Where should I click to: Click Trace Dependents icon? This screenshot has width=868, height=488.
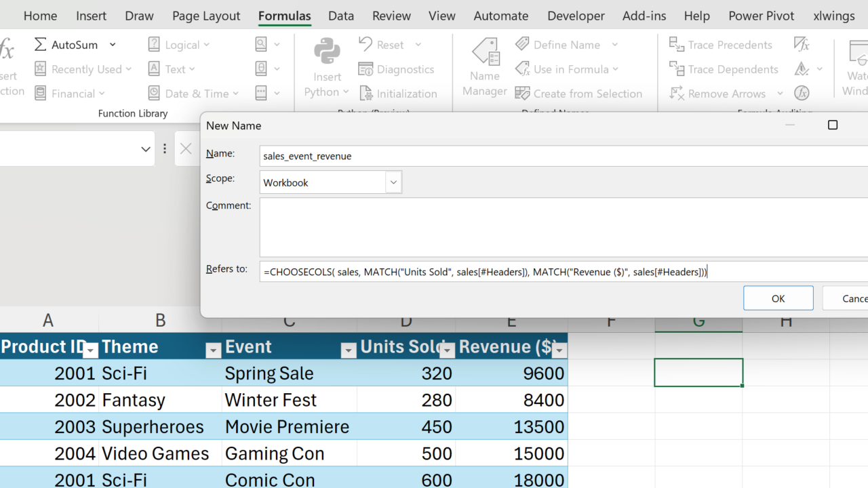click(677, 69)
